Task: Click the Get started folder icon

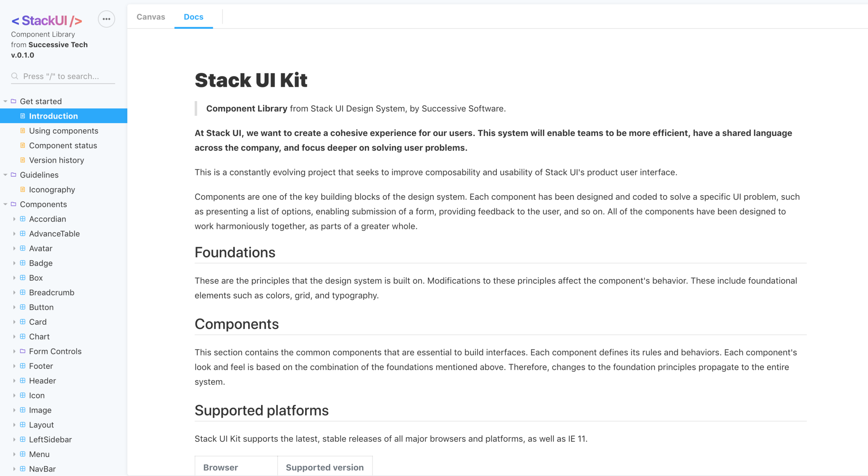Action: coord(13,101)
